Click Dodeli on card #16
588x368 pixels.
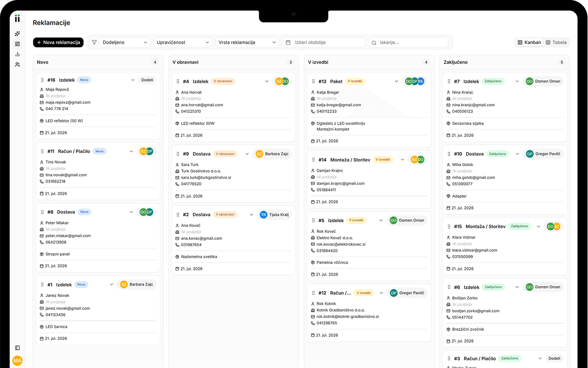coord(147,80)
